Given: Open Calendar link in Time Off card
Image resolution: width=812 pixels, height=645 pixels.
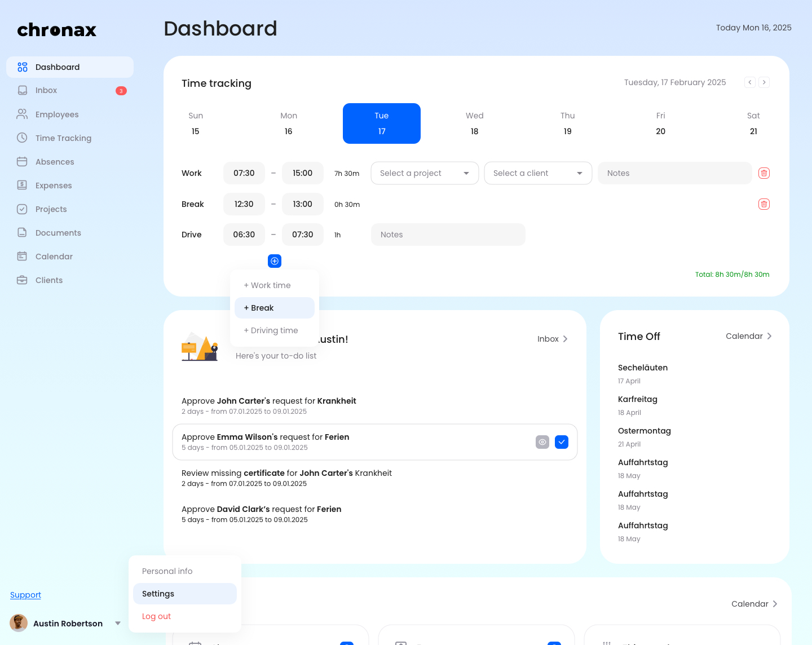Looking at the screenshot, I should pyautogui.click(x=748, y=336).
